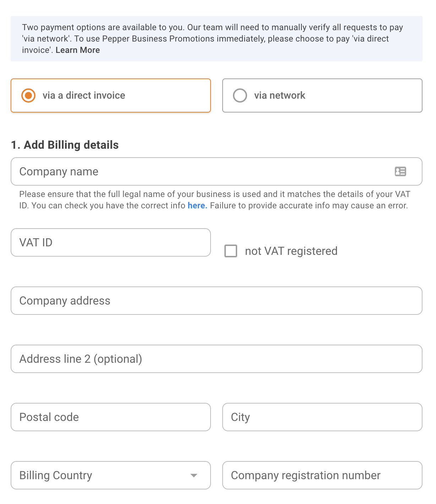Open the 'Learn More' link
This screenshot has width=436, height=504.
point(78,50)
